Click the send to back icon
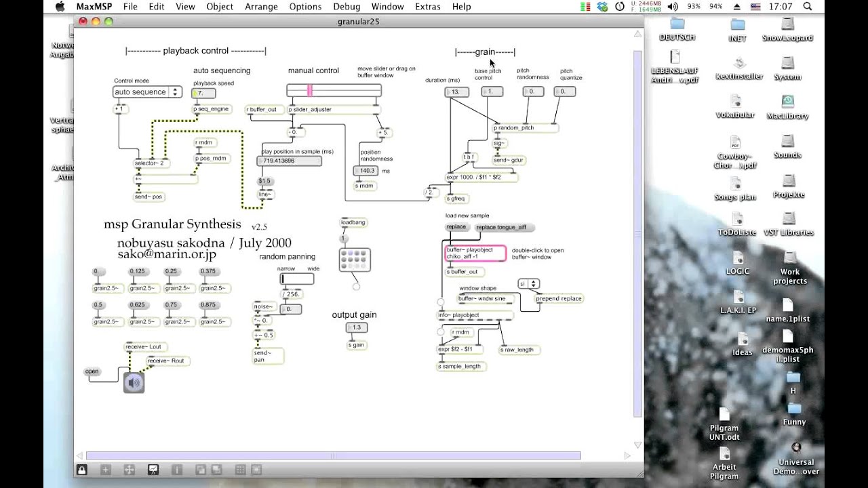This screenshot has width=868, height=488. (x=216, y=469)
